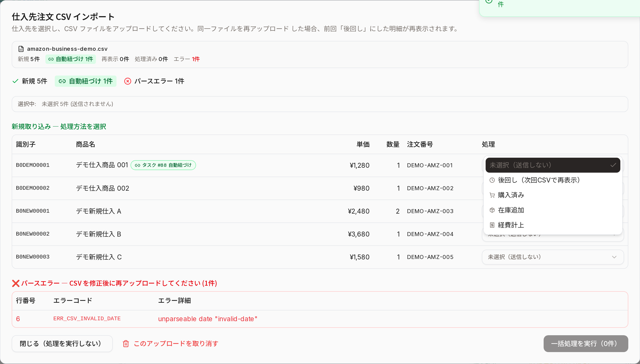640x364 pixels.
Task: Select 未選択（送信しない） in the open dropdown list
Action: point(553,165)
